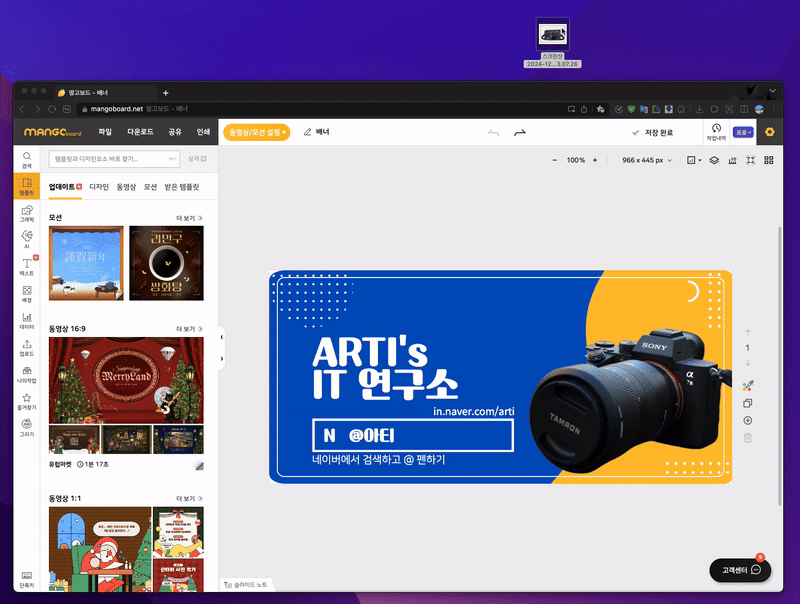The height and width of the screenshot is (604, 800).
Task: Zoom out with the minus icon
Action: pyautogui.click(x=555, y=160)
